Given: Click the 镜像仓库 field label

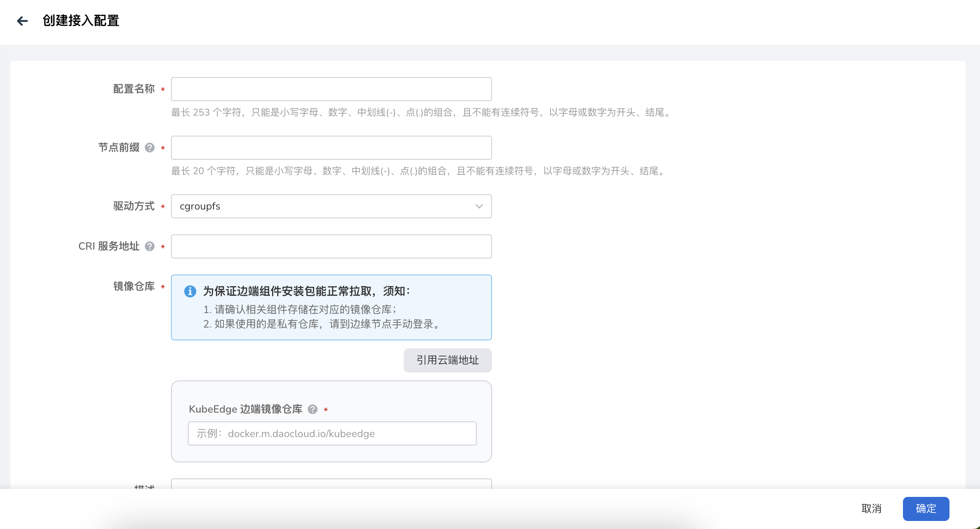Looking at the screenshot, I should coord(134,287).
